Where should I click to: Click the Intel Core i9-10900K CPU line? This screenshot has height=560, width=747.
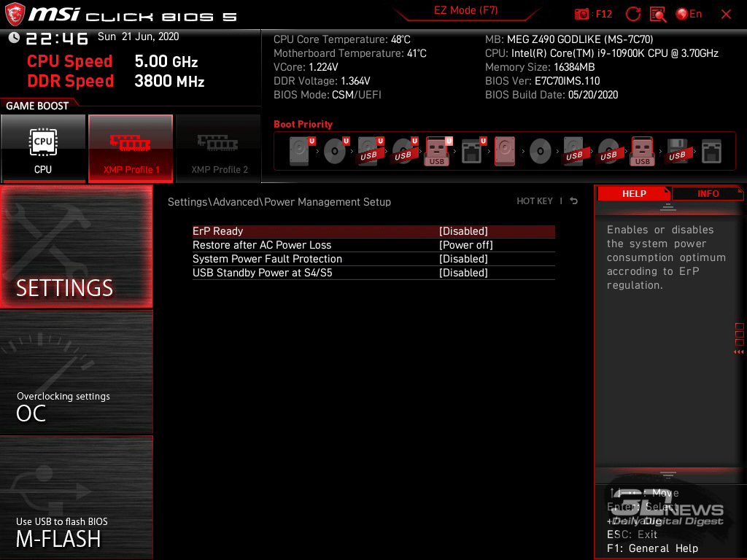[x=602, y=53]
